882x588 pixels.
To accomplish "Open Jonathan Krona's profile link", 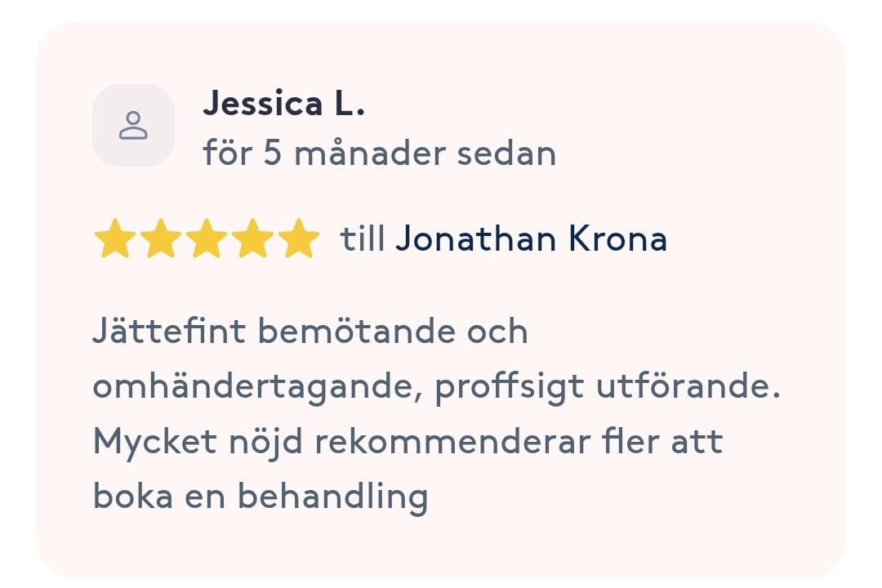I will tap(531, 239).
